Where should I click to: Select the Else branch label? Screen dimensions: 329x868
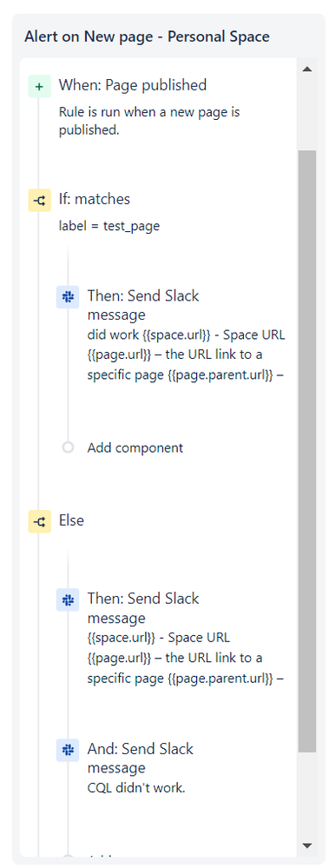tap(71, 520)
